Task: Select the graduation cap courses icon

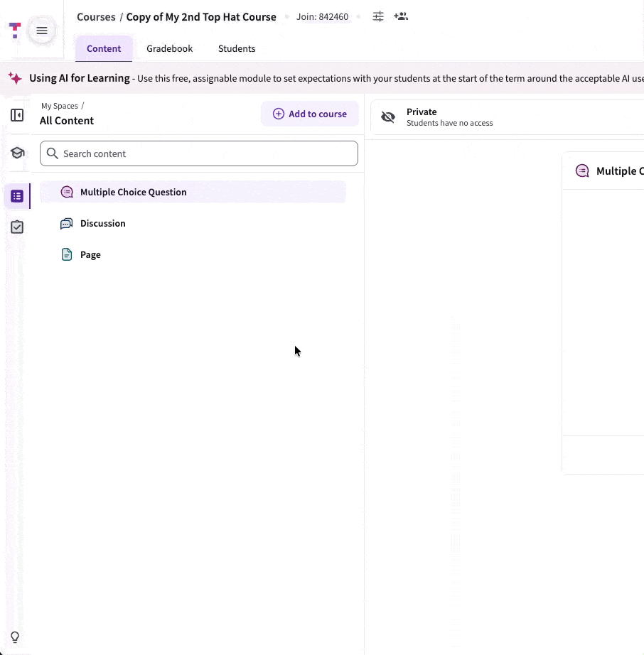Action: [16, 153]
